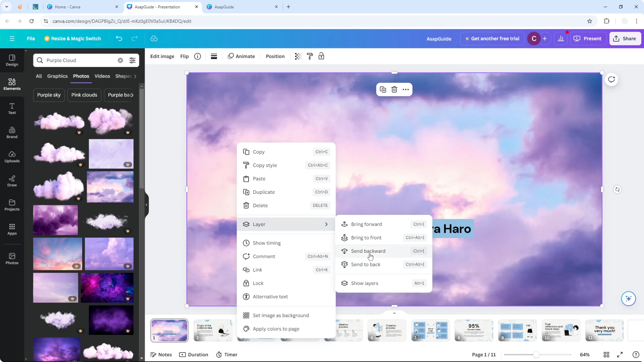Open the Brand sidebar panel
Screen dimensions: 644x362
pos(12,133)
